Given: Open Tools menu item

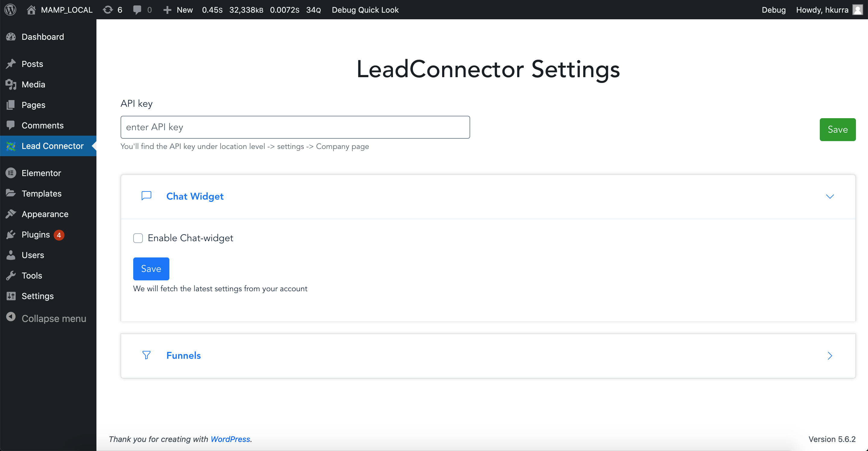Looking at the screenshot, I should (x=48, y=276).
